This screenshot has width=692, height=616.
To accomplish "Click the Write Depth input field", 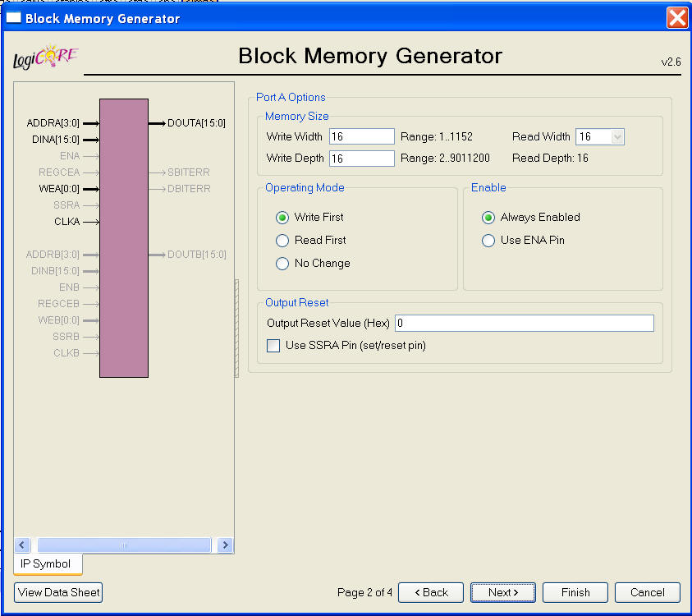I will click(x=362, y=158).
